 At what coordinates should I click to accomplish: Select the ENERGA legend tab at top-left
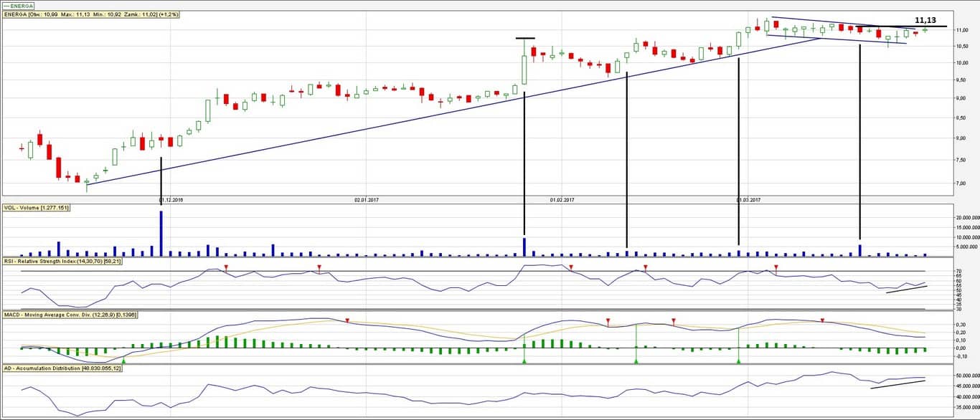pyautogui.click(x=19, y=5)
